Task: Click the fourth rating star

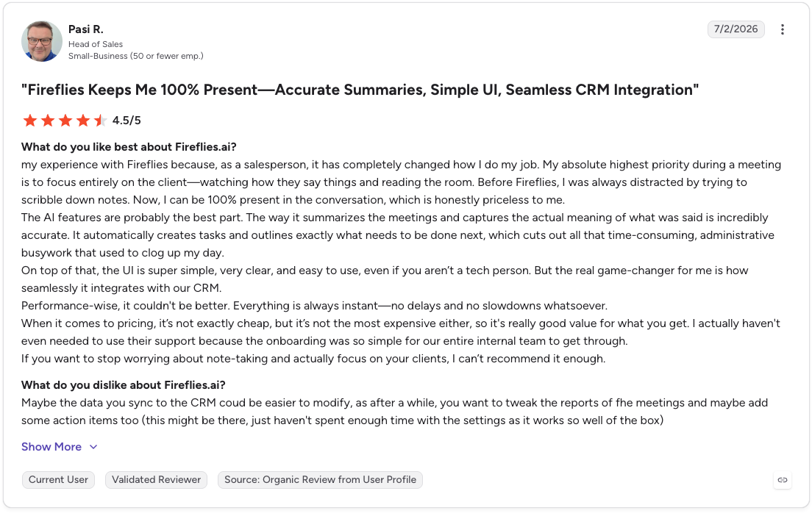Action: 83,121
